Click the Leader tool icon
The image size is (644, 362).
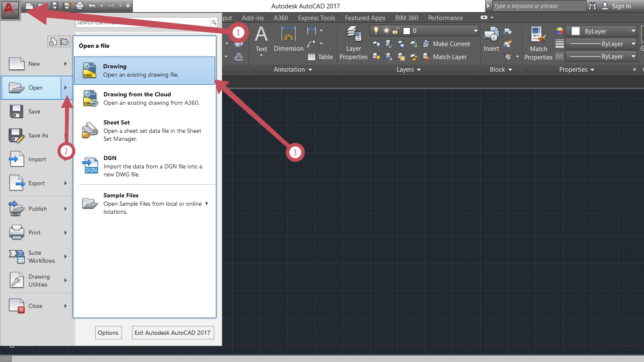pyautogui.click(x=312, y=44)
